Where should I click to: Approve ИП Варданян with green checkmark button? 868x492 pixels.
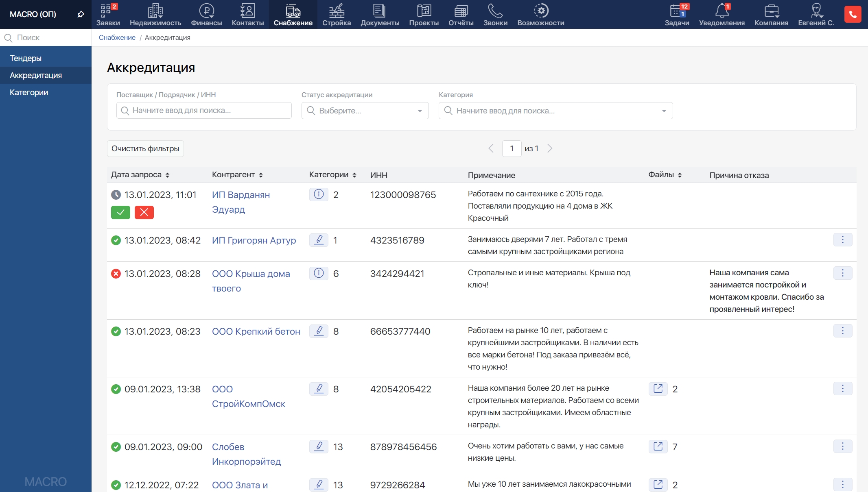(x=120, y=212)
